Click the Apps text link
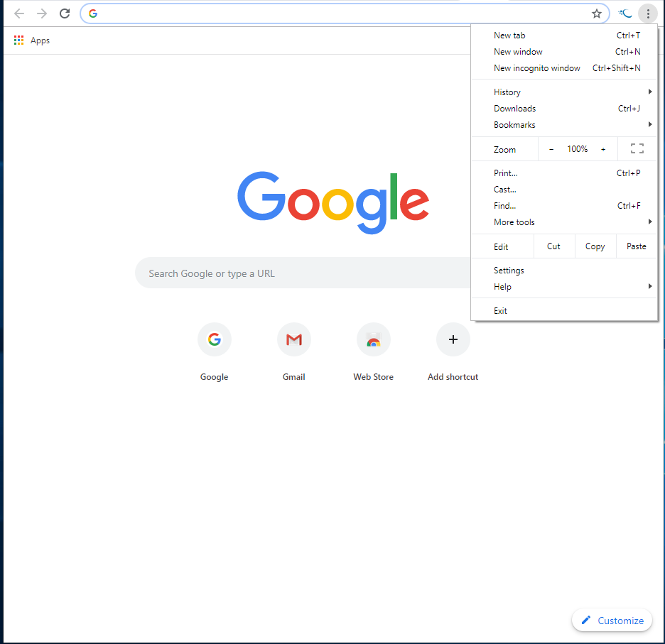Viewport: 665px width, 644px height. 40,40
